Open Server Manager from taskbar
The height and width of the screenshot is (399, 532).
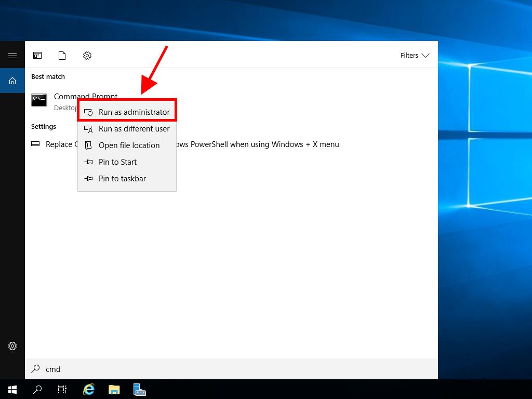(139, 390)
